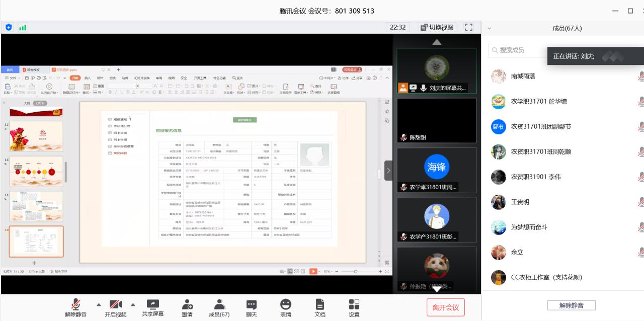The image size is (644, 321).
Task: Click 切换视图 to switch view layout
Action: pyautogui.click(x=436, y=27)
